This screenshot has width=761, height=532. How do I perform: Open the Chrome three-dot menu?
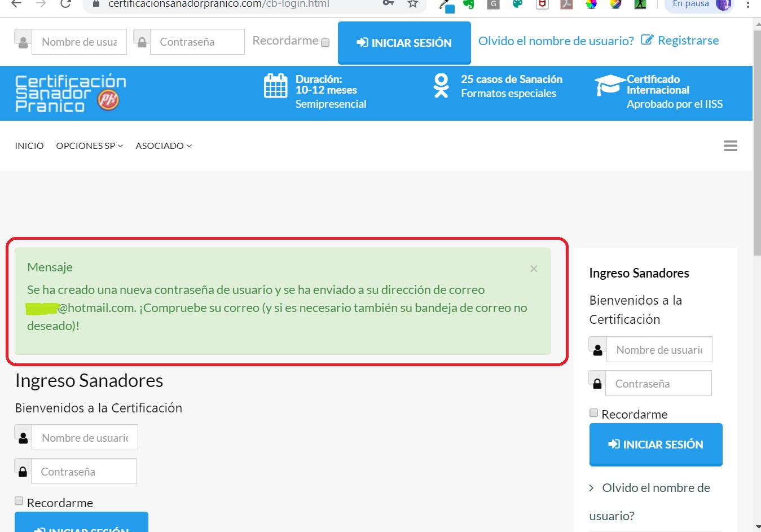(x=748, y=5)
